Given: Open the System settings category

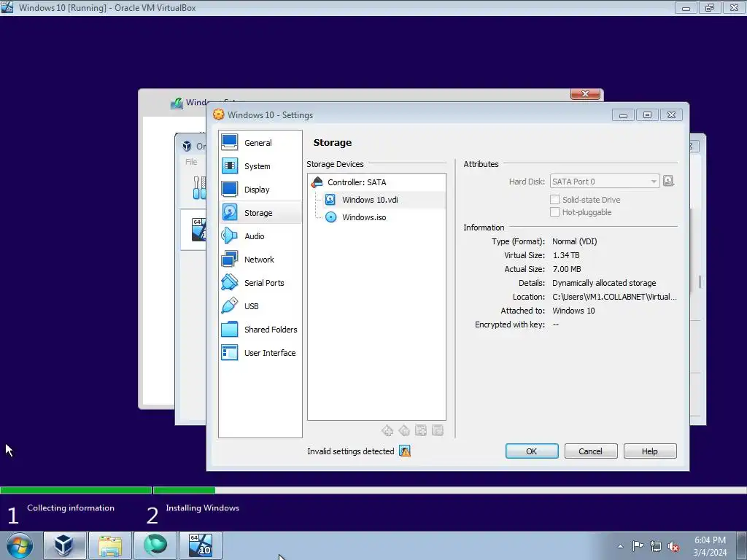Looking at the screenshot, I should 260,166.
